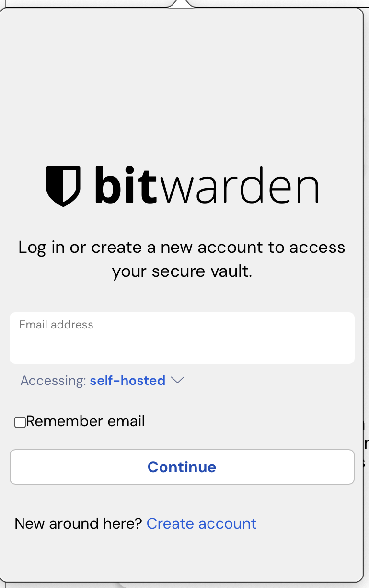Click the Log in or create heading text
Viewport: 369px width, 588px height.
(182, 247)
